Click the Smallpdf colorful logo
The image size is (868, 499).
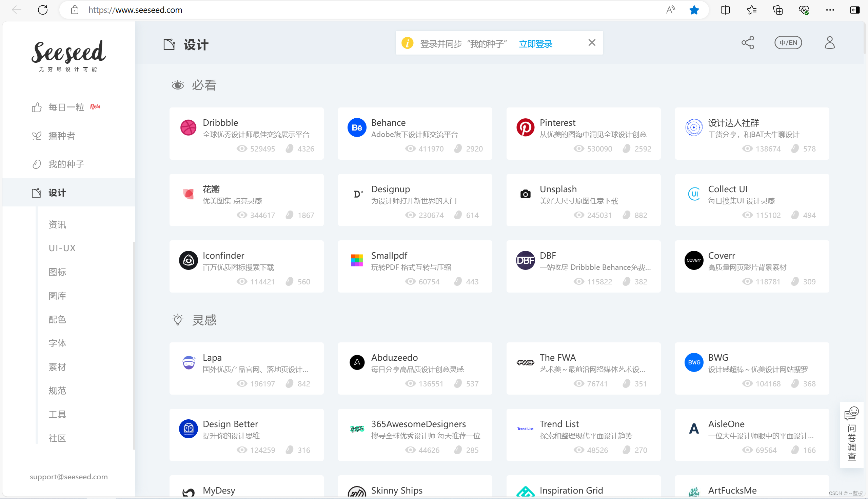coord(357,260)
